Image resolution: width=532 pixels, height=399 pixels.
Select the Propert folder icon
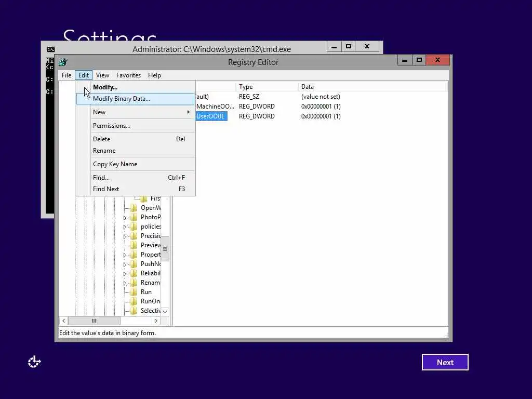pos(134,255)
